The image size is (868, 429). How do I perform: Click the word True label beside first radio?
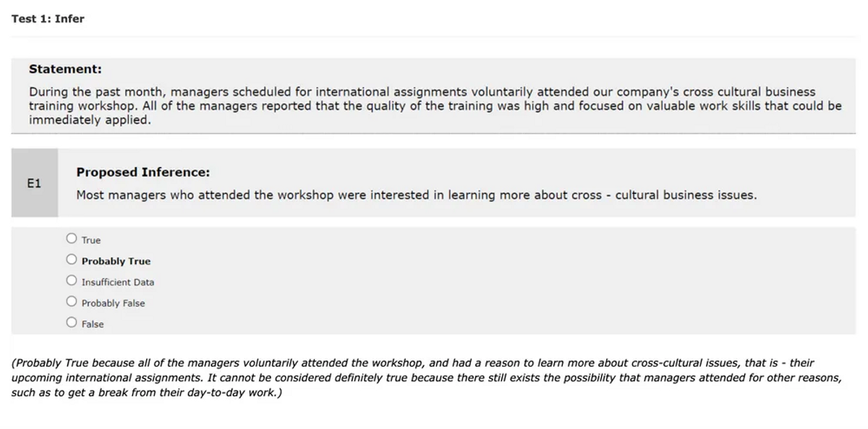click(x=91, y=240)
